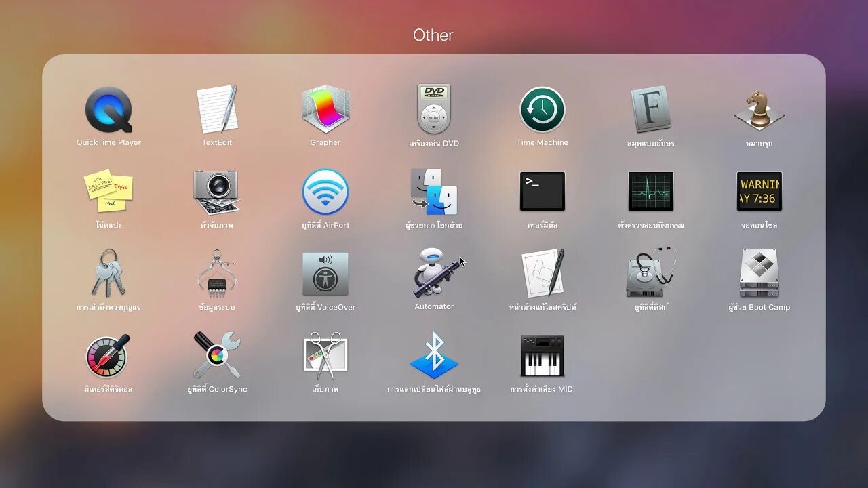This screenshot has height=488, width=868.
Task: Open Digital Color Meter eyedropper icon
Action: click(x=108, y=356)
